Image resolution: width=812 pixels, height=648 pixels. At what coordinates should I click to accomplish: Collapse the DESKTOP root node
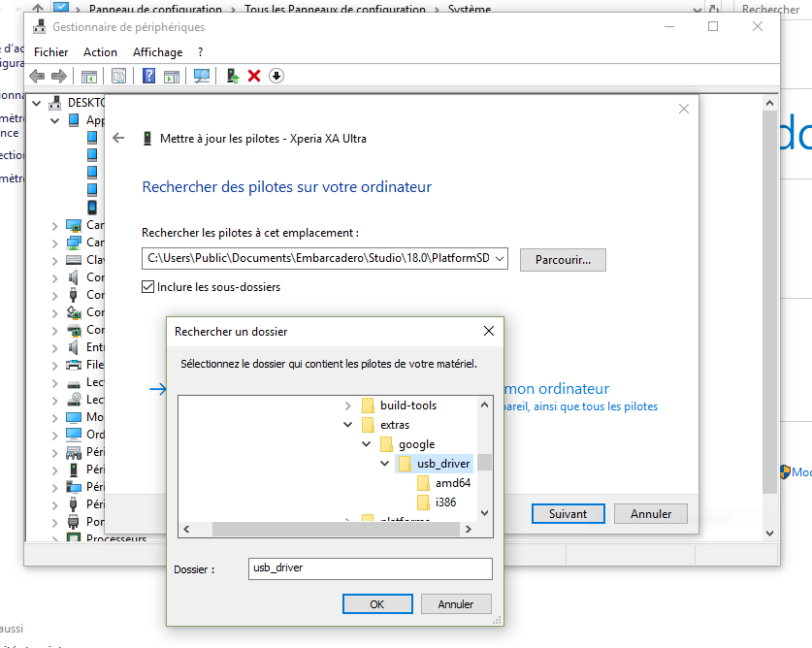tap(37, 103)
